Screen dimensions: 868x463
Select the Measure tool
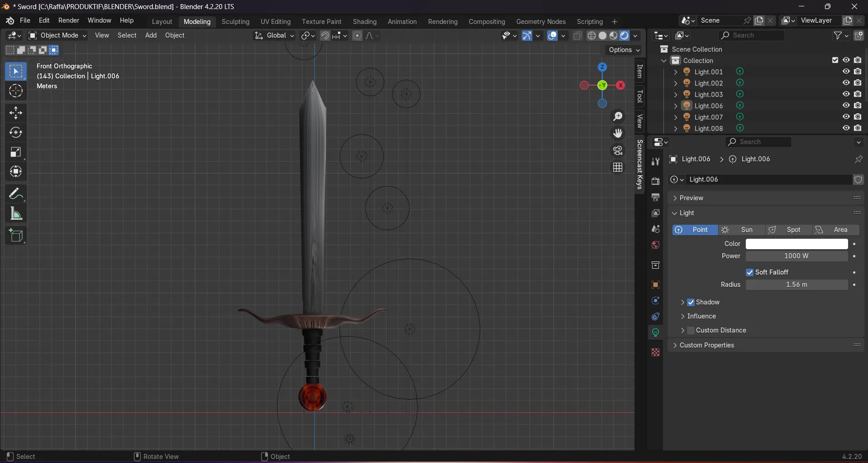point(16,213)
